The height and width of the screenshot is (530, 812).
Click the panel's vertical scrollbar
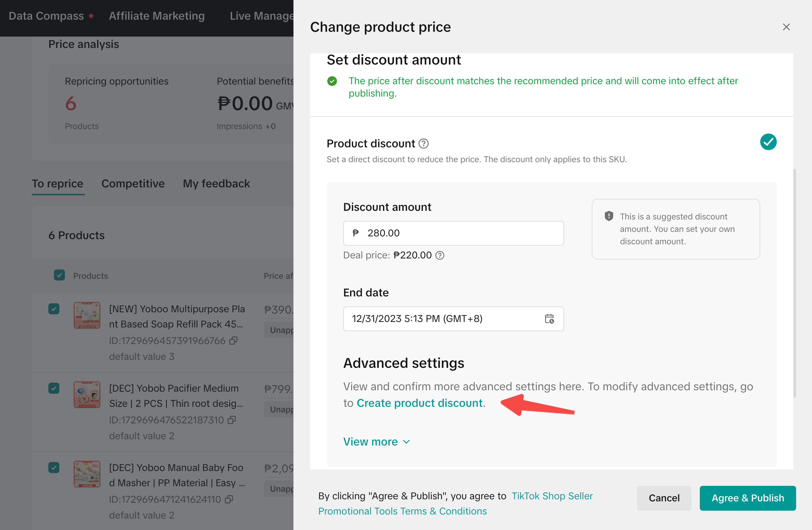(795, 283)
